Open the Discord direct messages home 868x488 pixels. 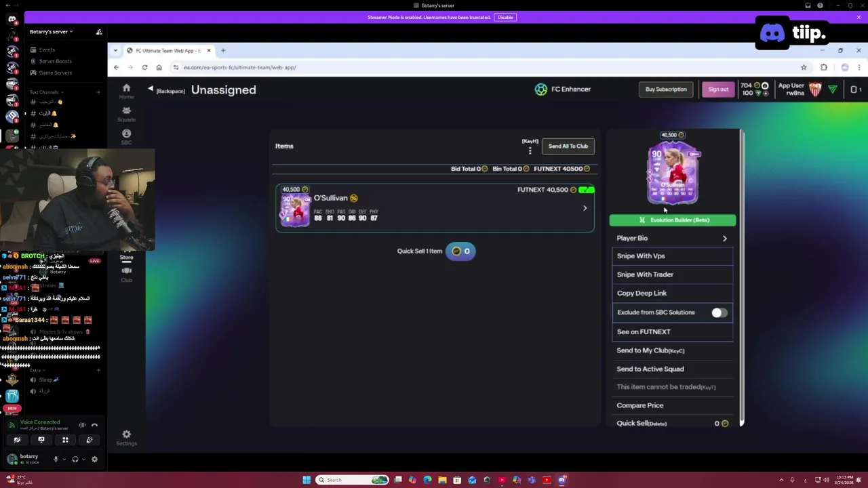click(x=12, y=19)
